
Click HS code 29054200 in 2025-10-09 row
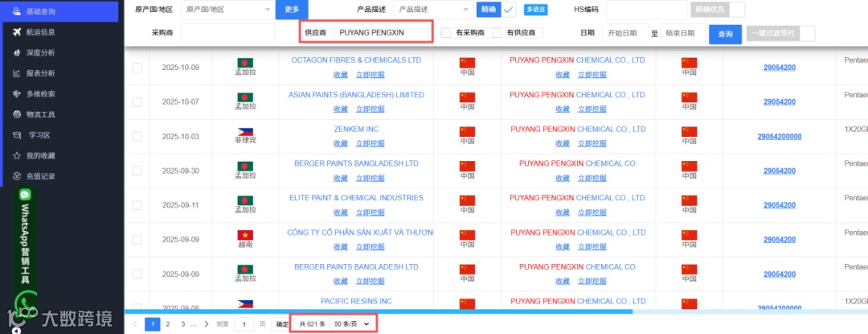(x=780, y=68)
